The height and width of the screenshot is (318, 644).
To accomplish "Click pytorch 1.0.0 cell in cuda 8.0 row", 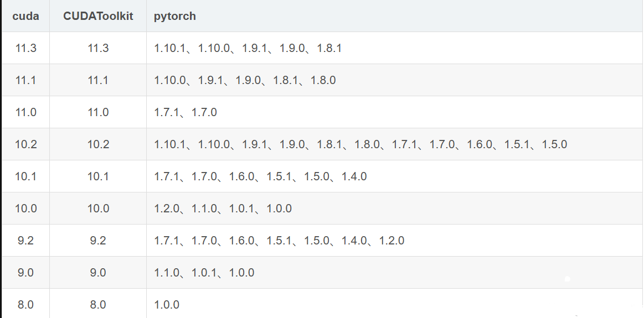I will (167, 305).
